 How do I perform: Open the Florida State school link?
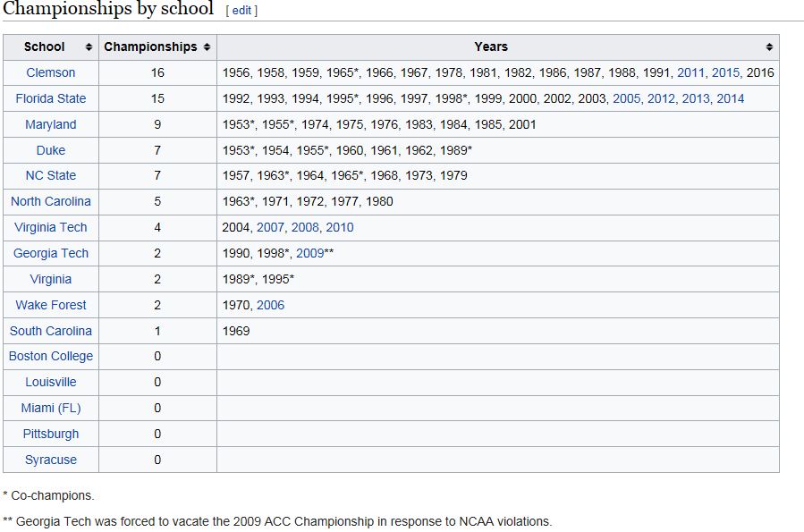point(51,98)
